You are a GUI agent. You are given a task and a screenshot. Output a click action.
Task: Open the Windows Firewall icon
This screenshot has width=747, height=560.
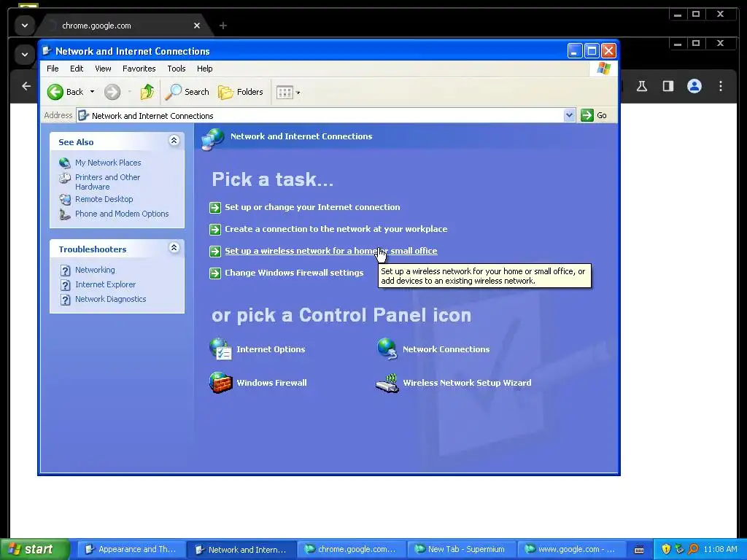pyautogui.click(x=220, y=382)
